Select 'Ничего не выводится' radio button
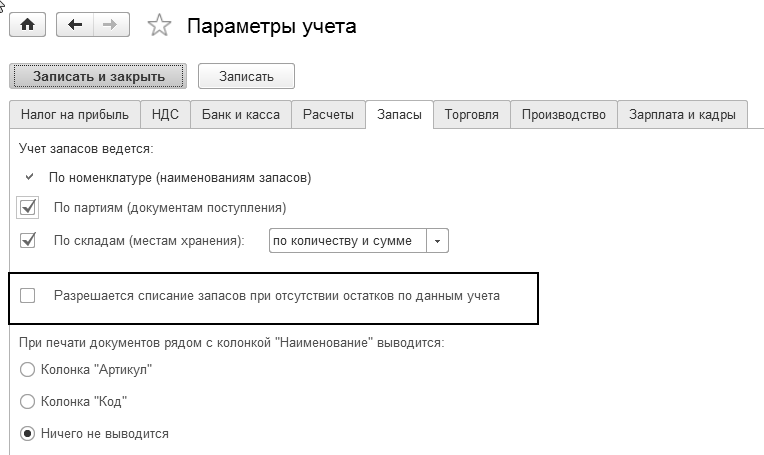 click(x=26, y=434)
